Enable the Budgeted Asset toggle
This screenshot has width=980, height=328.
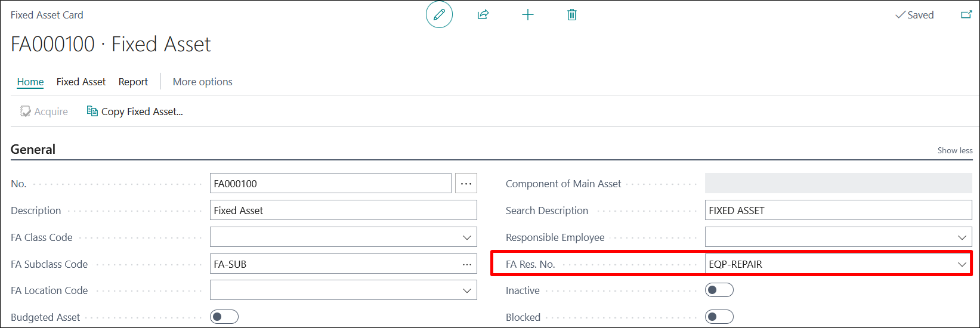click(224, 317)
